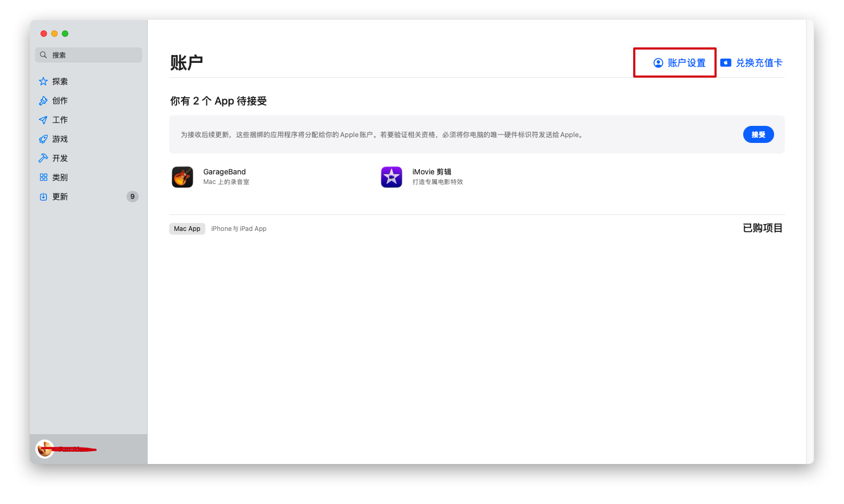Click the 已购项目 heading

tap(763, 228)
